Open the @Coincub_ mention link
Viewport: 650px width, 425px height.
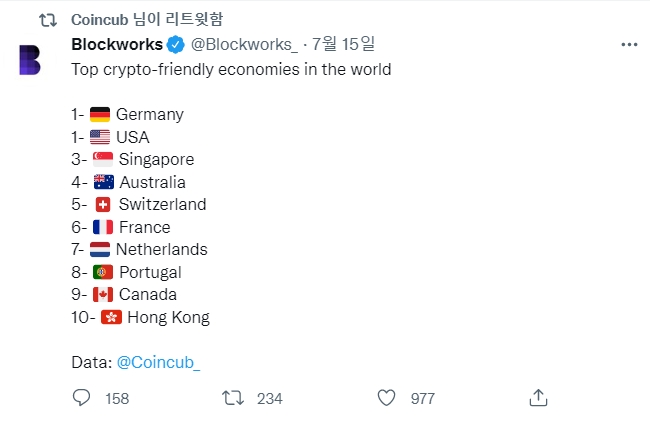click(158, 362)
